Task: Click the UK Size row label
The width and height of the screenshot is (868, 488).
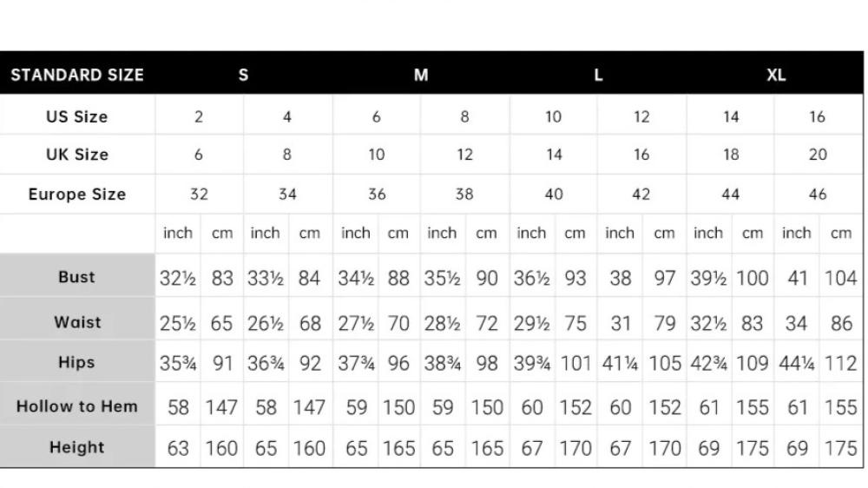Action: pyautogui.click(x=77, y=155)
